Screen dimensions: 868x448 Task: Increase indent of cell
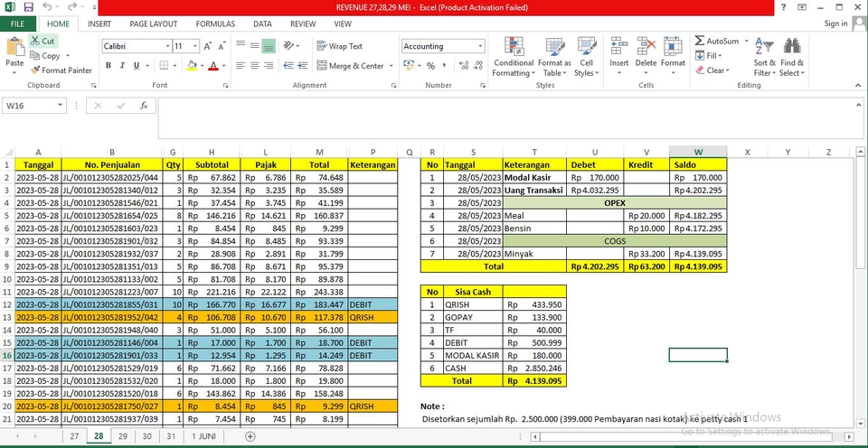(x=302, y=65)
